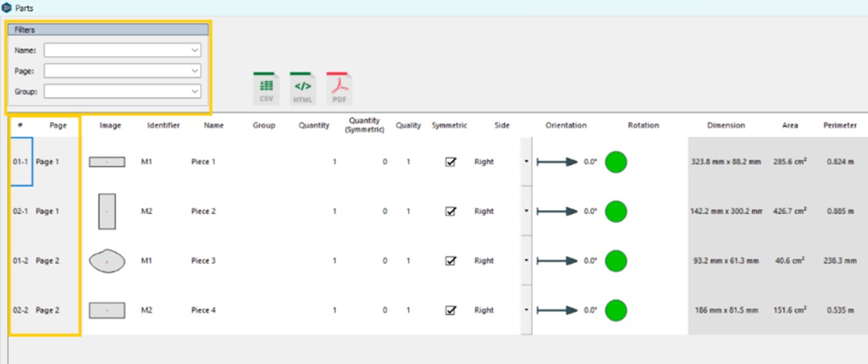Screen dimensions: 868x364
Task: Select row number cell 02-2
Action: coord(21,310)
